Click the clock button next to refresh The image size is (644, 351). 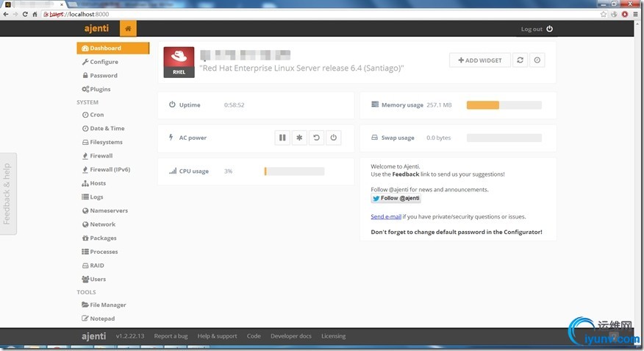click(537, 60)
